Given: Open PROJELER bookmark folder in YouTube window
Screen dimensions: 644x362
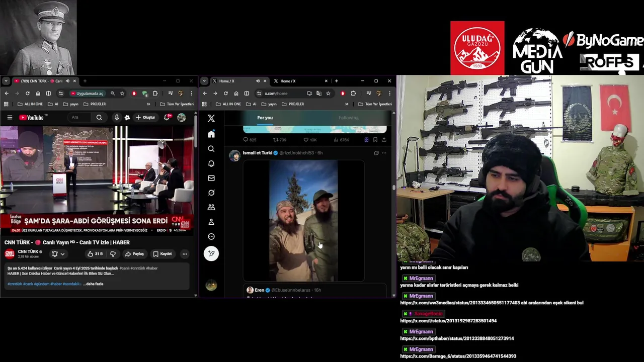Looking at the screenshot, I should click(95, 104).
